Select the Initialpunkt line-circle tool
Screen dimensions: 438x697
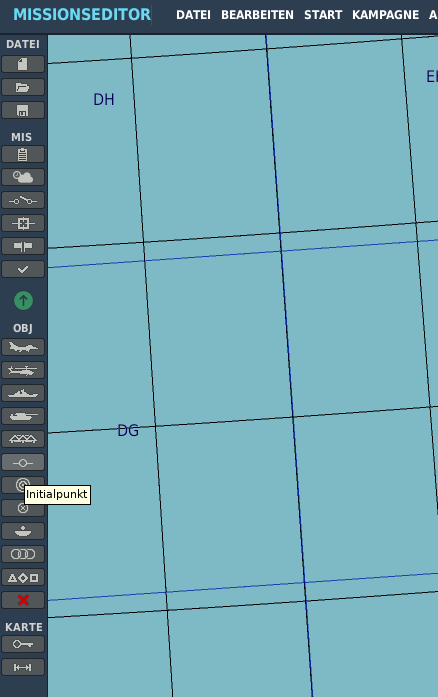pos(23,463)
